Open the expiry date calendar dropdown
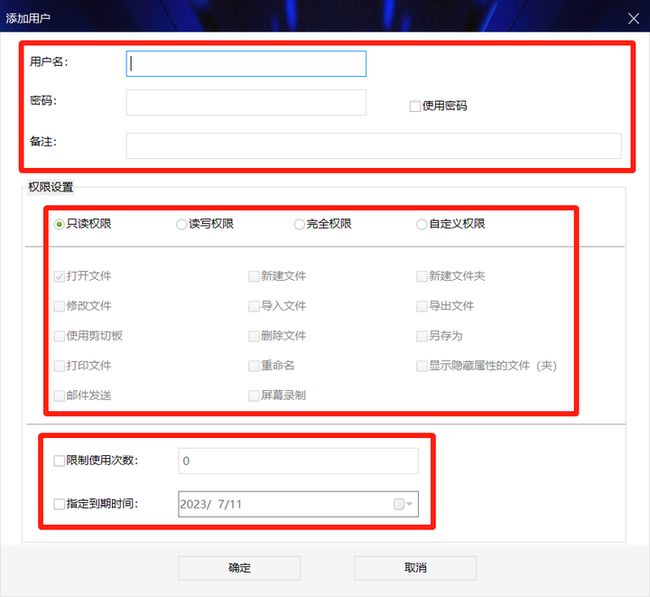Screen dimensions: 650x597 403,504
